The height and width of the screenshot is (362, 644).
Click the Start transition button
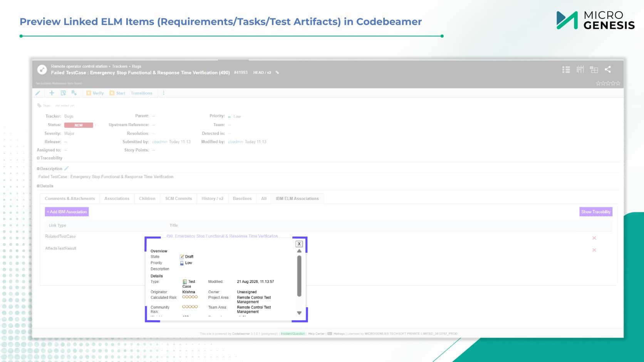(117, 93)
